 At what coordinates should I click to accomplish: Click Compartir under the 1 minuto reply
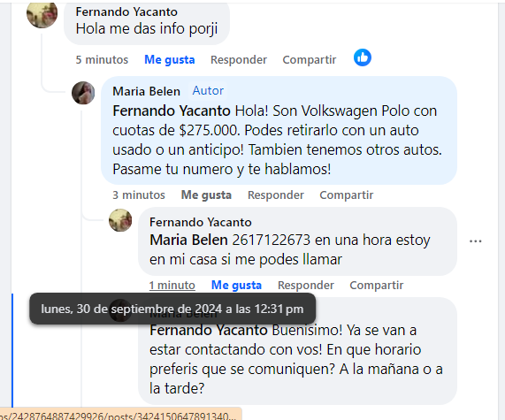click(x=377, y=285)
